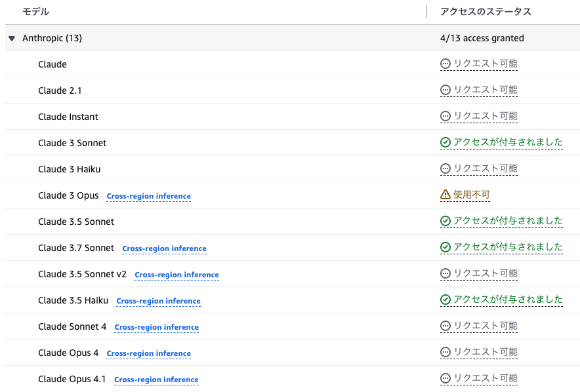The height and width of the screenshot is (392, 580).
Task: Click the request-available icon for Claude Sonnet 4
Action: pyautogui.click(x=445, y=326)
